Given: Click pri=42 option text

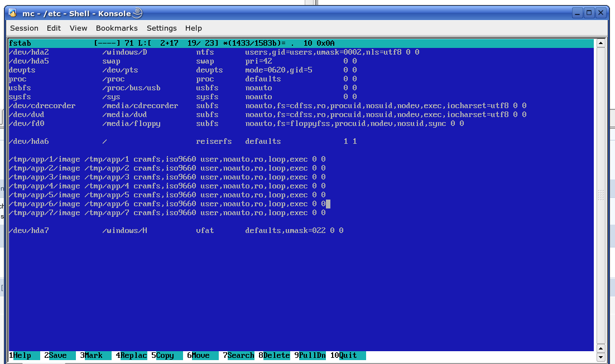Looking at the screenshot, I should click(x=259, y=61).
